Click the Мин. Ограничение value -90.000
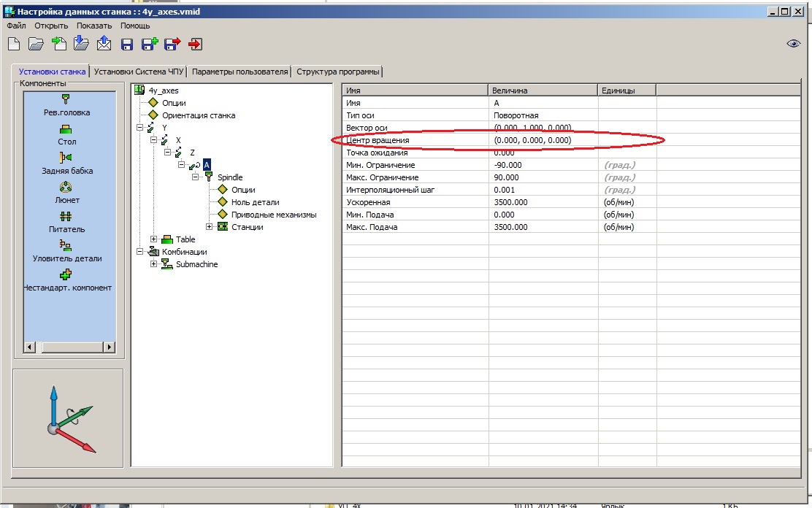812x508 pixels. [x=543, y=165]
